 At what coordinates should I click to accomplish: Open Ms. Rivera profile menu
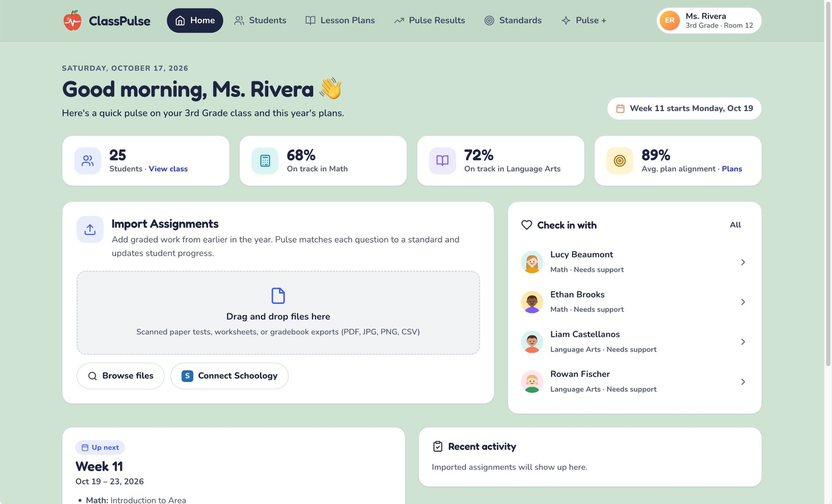[709, 20]
